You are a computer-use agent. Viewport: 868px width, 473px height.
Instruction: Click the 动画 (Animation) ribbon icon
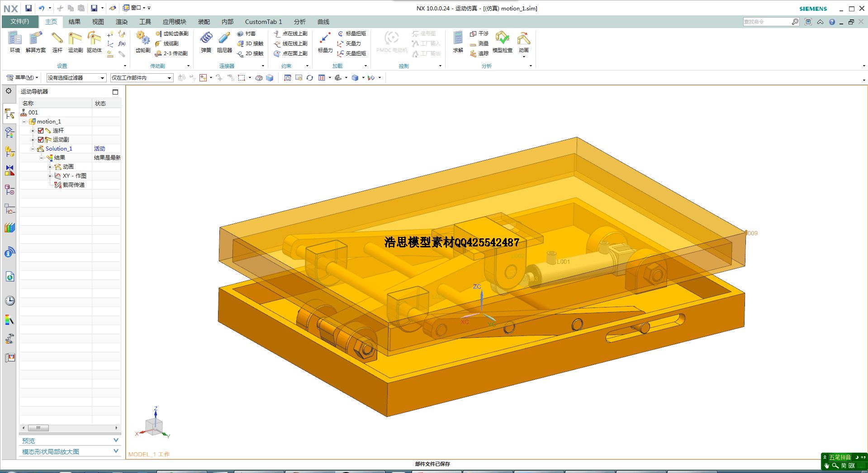pos(524,42)
